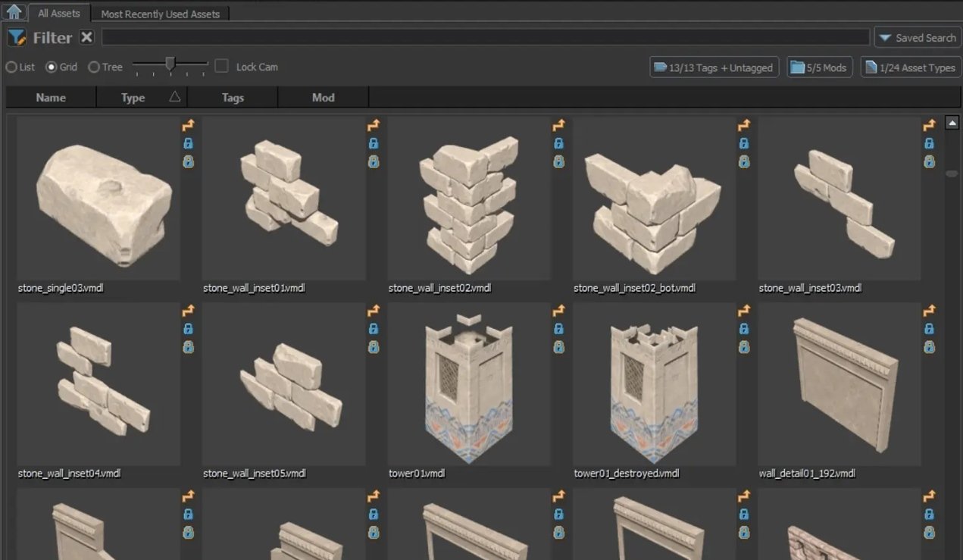Switch to Most Recently Used Assets tab
The height and width of the screenshot is (560, 963).
[160, 14]
